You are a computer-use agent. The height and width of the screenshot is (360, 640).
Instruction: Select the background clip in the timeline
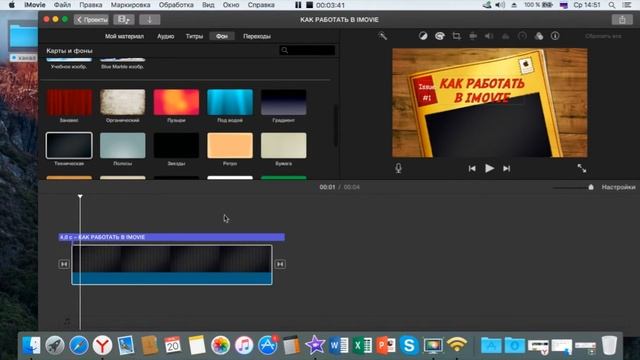[172, 264]
